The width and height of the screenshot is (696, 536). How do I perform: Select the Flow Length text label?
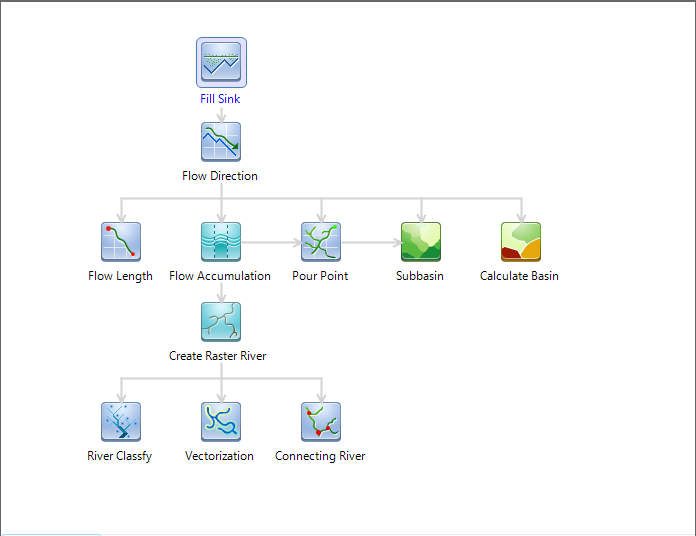click(x=120, y=276)
